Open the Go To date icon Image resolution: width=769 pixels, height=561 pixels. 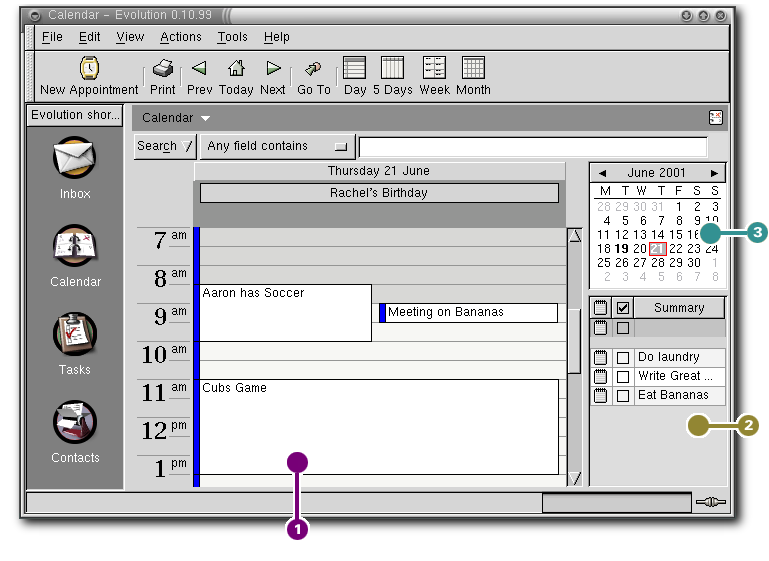coord(313,68)
